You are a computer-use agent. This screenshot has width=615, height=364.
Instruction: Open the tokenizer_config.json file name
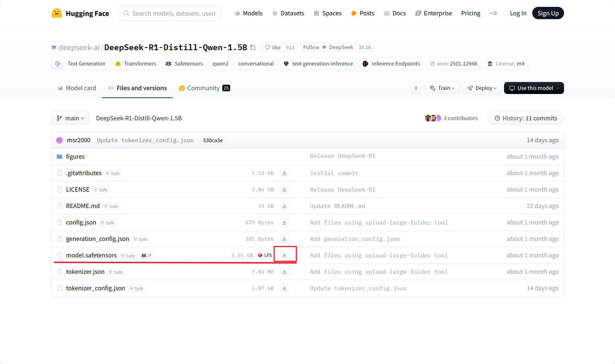[95, 288]
